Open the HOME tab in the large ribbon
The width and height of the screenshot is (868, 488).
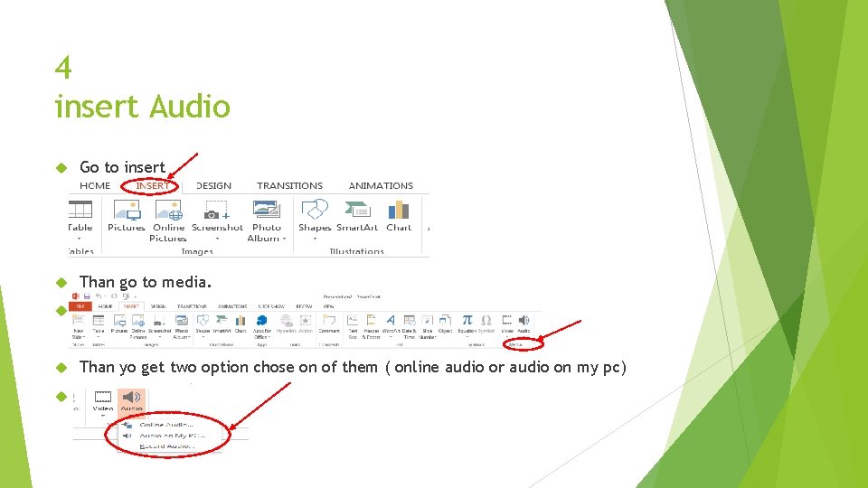[x=95, y=186]
